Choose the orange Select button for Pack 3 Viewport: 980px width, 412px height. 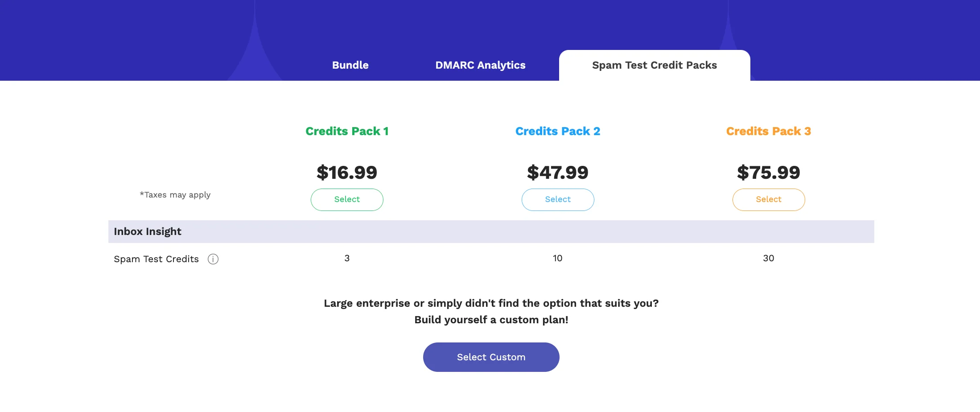pyautogui.click(x=769, y=199)
